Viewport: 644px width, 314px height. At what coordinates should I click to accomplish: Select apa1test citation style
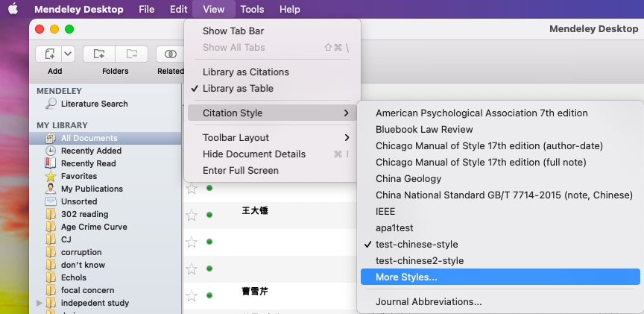click(500, 227)
